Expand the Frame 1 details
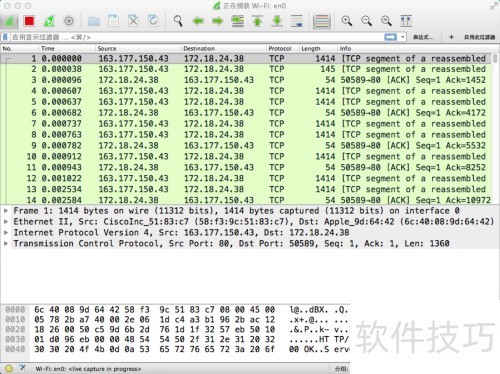500x374 pixels. coord(6,211)
